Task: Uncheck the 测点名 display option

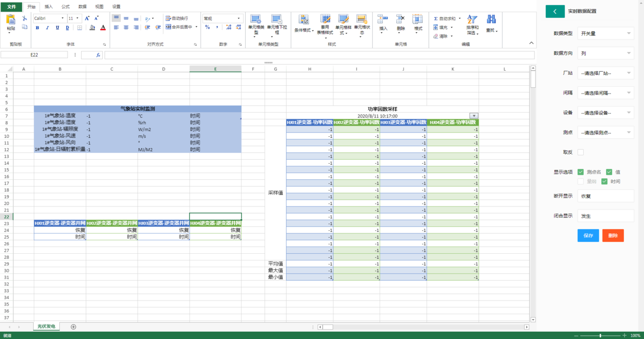Action: point(581,172)
